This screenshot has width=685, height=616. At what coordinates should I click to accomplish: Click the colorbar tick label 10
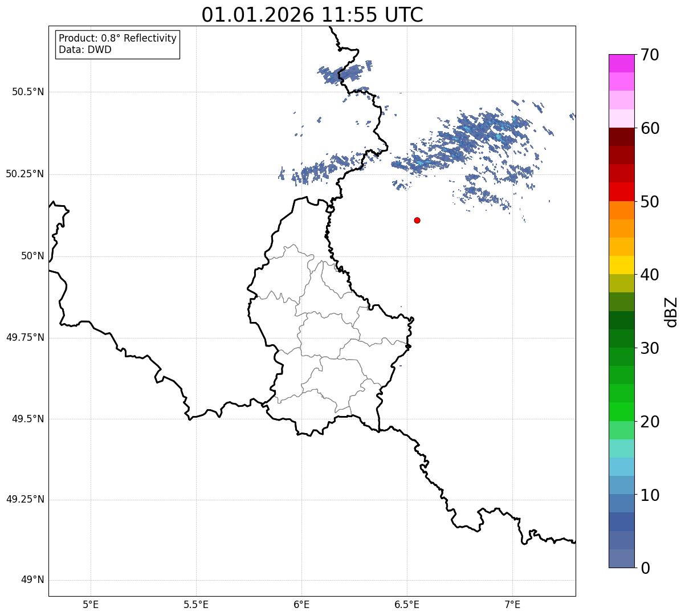coord(650,495)
